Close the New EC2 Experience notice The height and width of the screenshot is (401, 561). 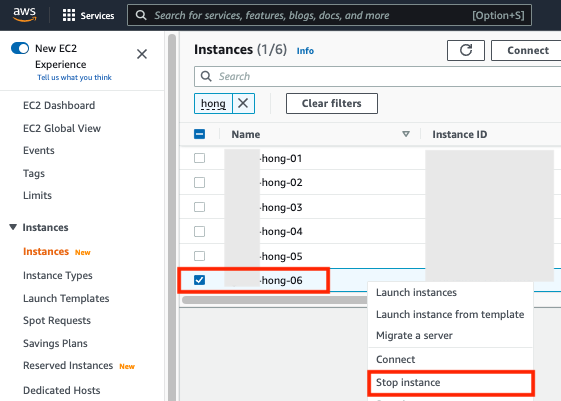(142, 54)
